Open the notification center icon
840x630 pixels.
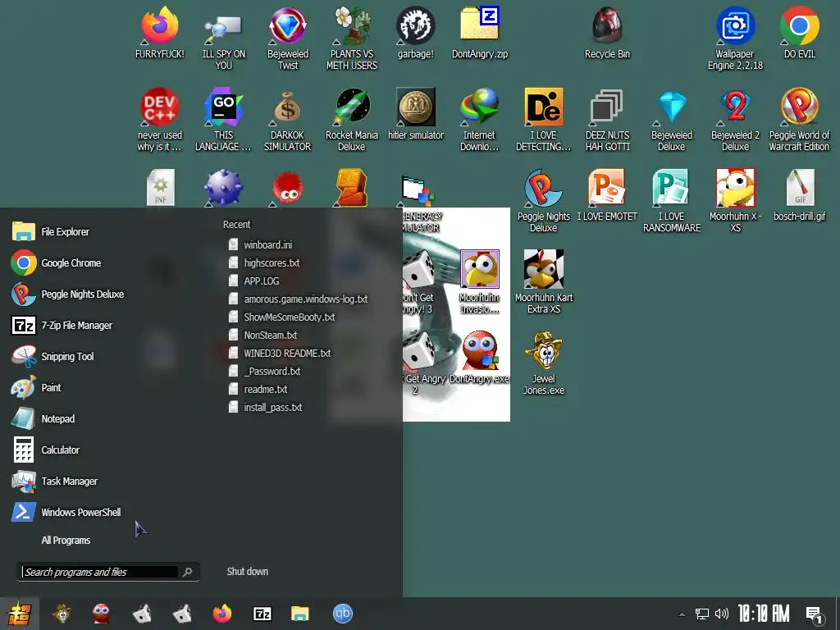click(x=814, y=614)
